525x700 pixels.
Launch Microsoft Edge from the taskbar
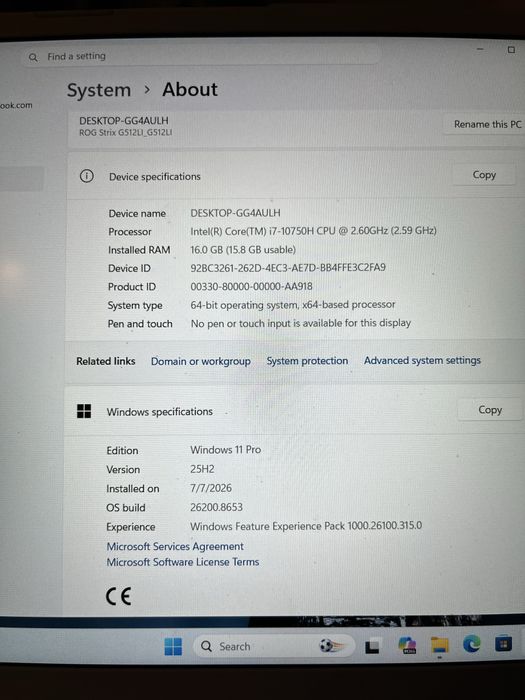click(471, 644)
